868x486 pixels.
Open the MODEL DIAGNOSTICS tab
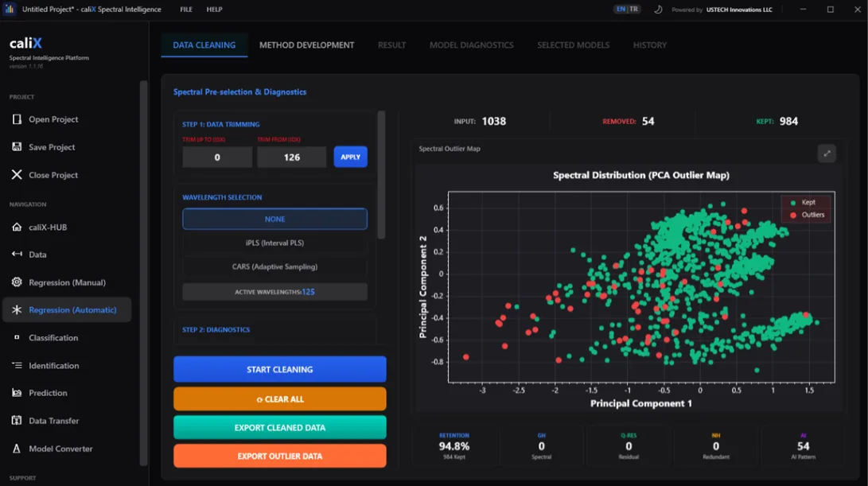472,45
